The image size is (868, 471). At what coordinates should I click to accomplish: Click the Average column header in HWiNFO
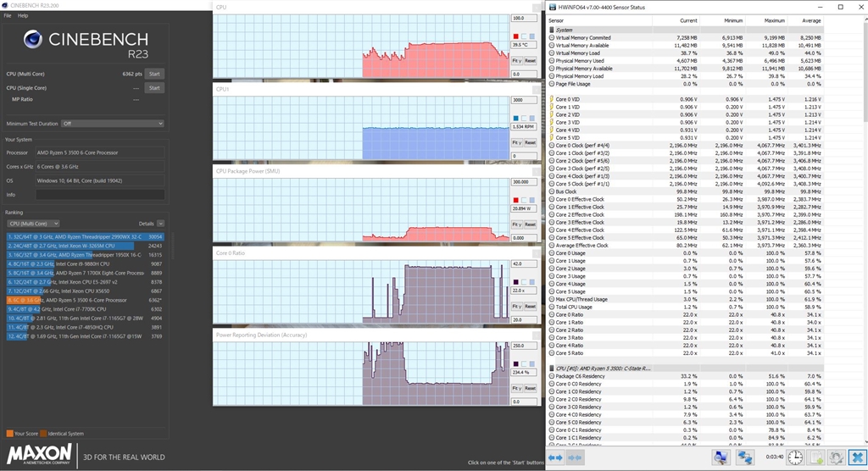(x=806, y=20)
